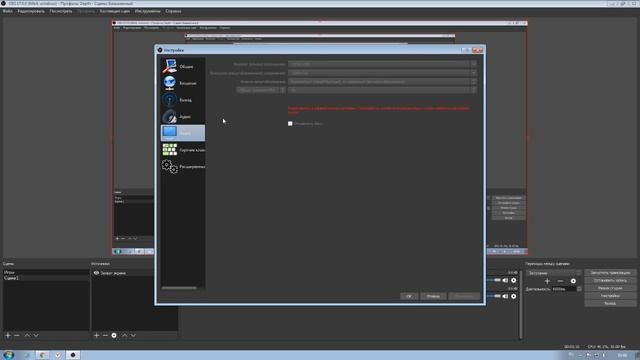Click the first mixer channel volume slider handle
This screenshot has width=640, height=360.
pos(497,280)
